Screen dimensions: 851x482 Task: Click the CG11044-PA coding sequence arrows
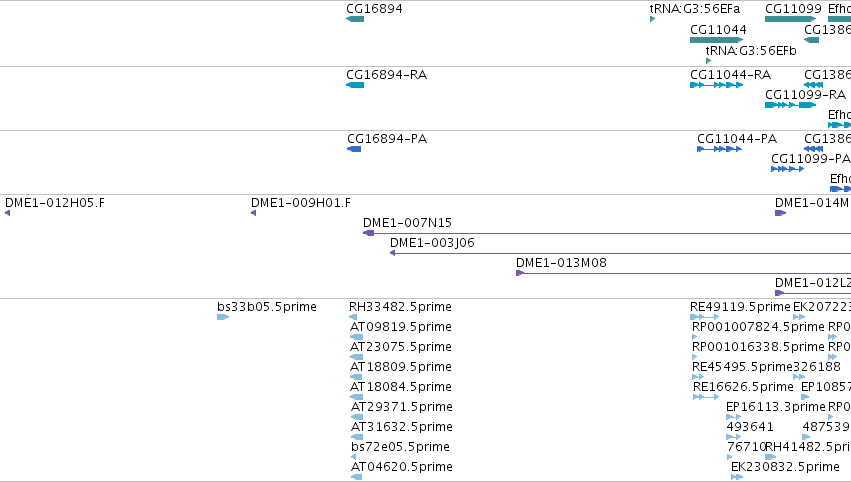(x=719, y=149)
